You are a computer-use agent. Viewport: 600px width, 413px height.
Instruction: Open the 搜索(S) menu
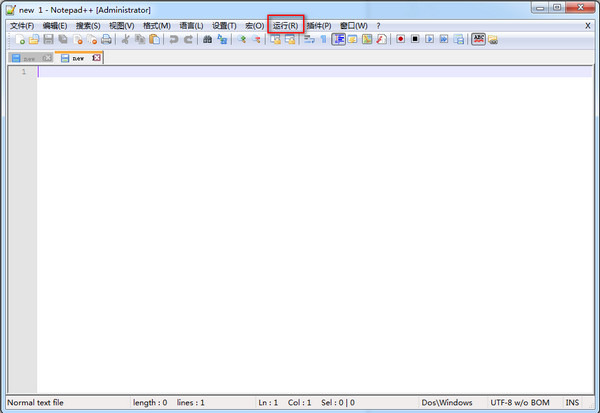click(88, 26)
